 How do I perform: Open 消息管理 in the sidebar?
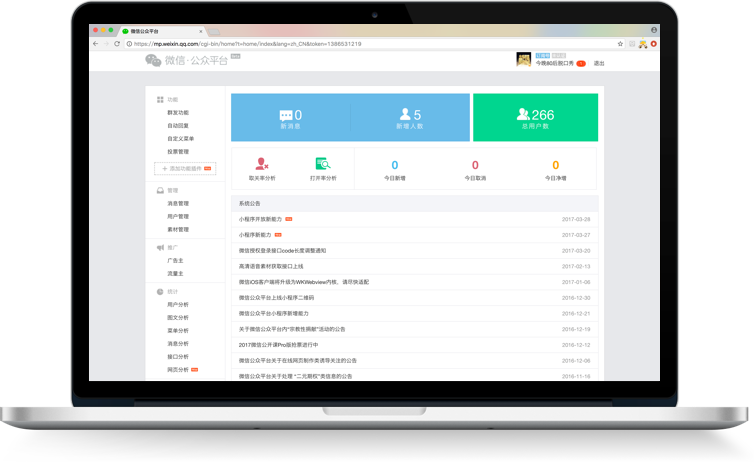pyautogui.click(x=178, y=203)
